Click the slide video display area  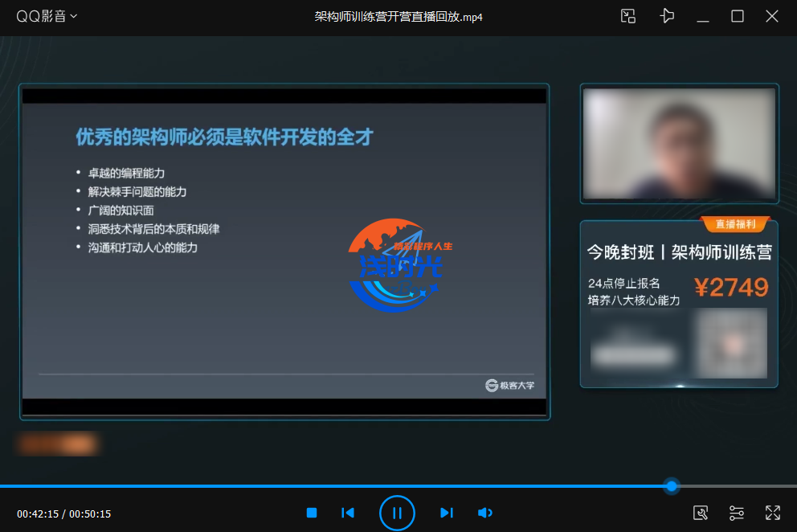284,251
